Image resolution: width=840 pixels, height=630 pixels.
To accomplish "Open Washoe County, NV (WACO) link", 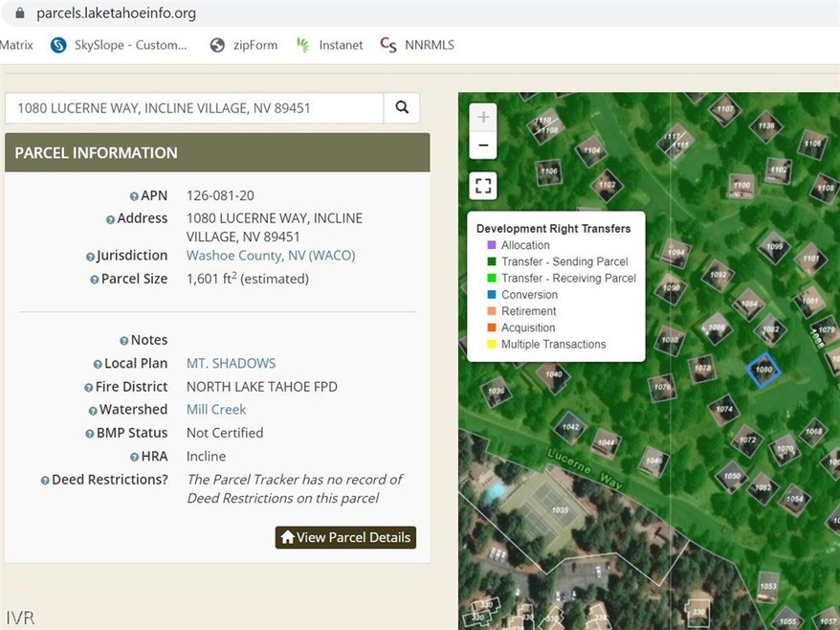I will point(271,256).
